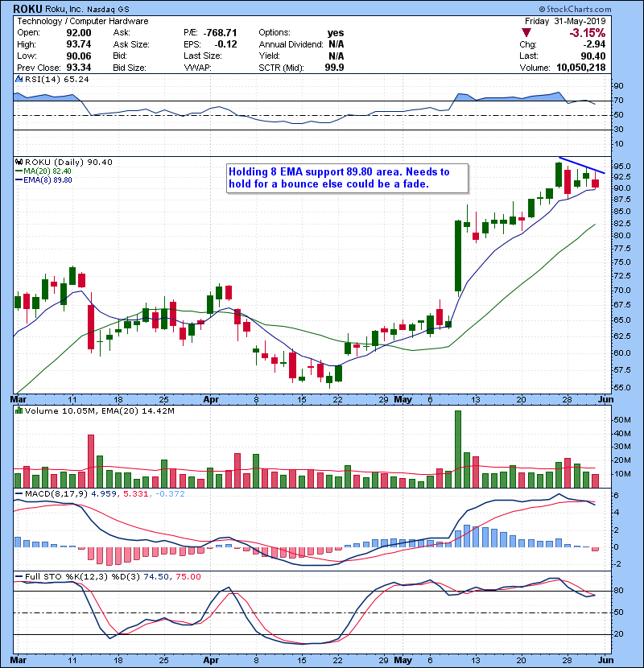Click the MACD histogram value -0.372
Screen dimensions: 644x668
point(170,494)
